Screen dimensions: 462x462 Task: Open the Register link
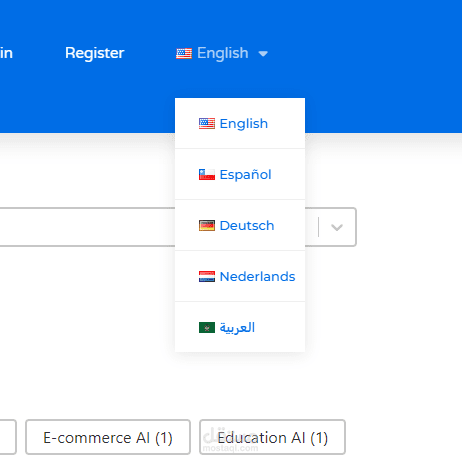tap(95, 53)
